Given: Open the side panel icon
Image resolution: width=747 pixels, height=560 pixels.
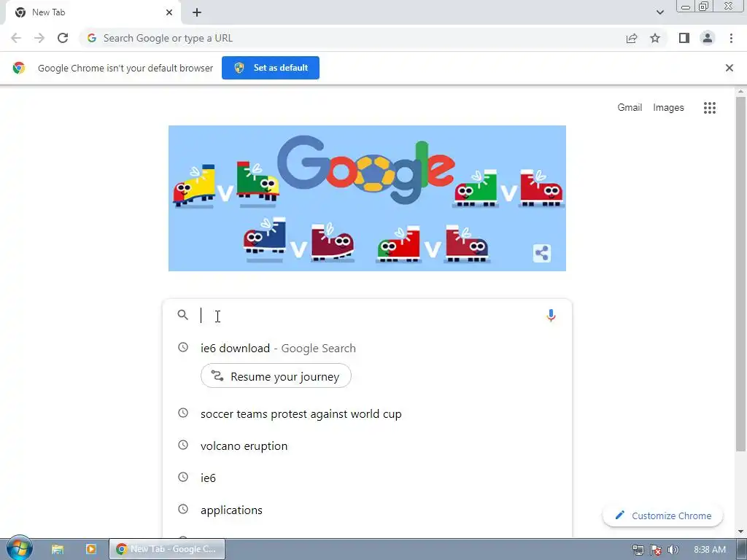Looking at the screenshot, I should (684, 38).
